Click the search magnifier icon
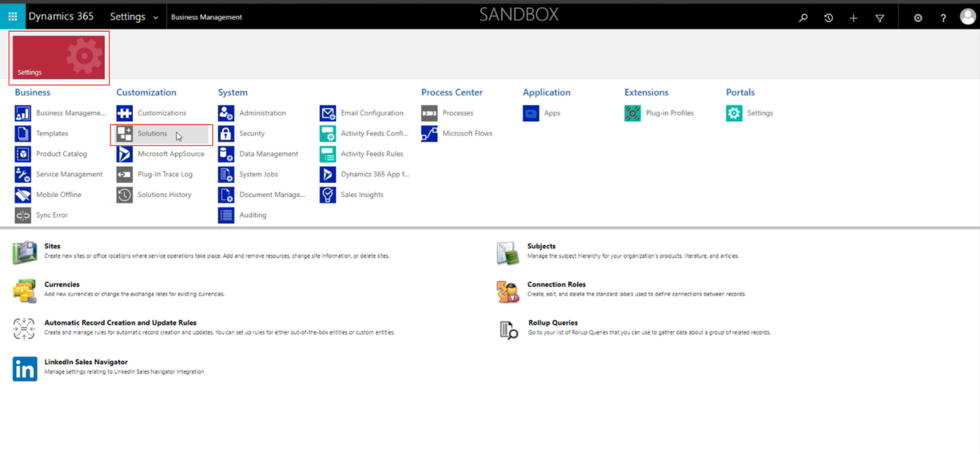Image resolution: width=980 pixels, height=455 pixels. 803,18
